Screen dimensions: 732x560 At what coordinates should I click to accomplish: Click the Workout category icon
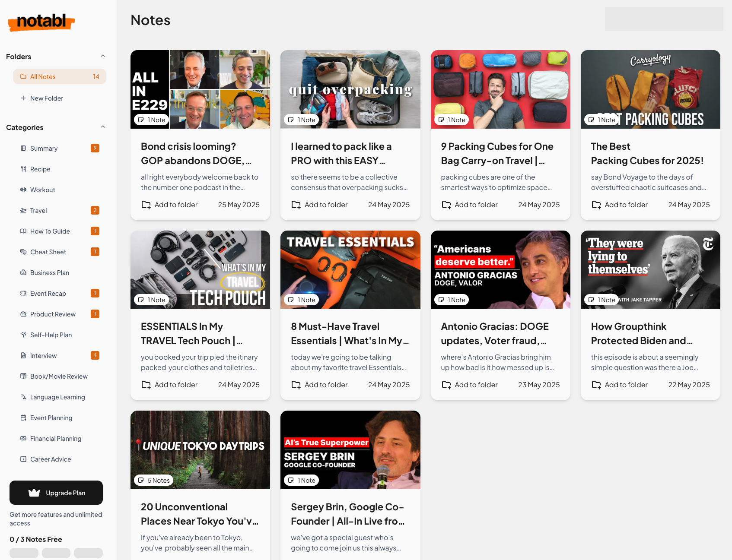tap(23, 190)
